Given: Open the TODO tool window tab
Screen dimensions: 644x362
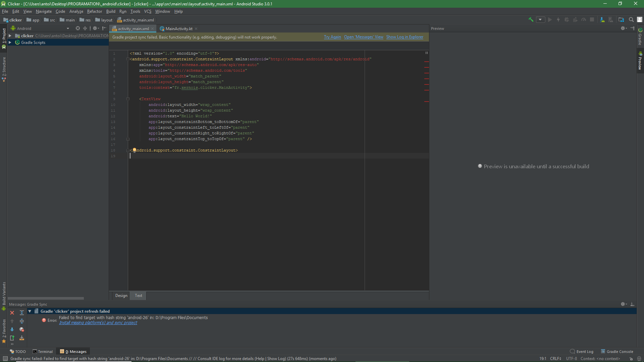Looking at the screenshot, I should click(18, 352).
